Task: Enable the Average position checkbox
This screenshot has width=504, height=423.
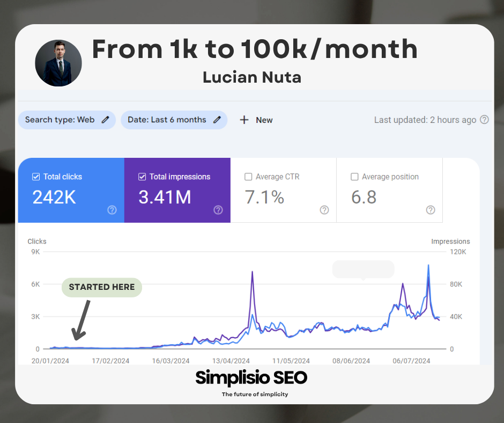Action: pyautogui.click(x=354, y=177)
